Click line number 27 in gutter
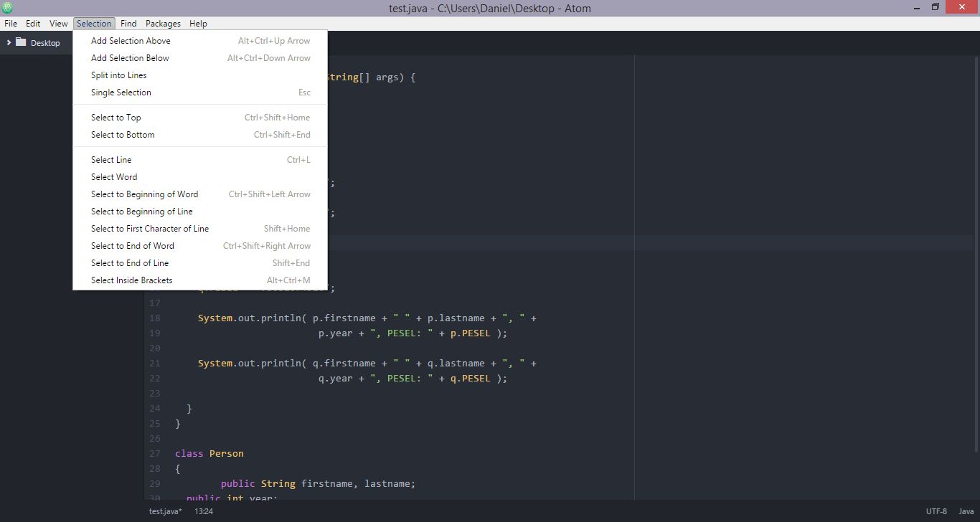 pyautogui.click(x=155, y=454)
